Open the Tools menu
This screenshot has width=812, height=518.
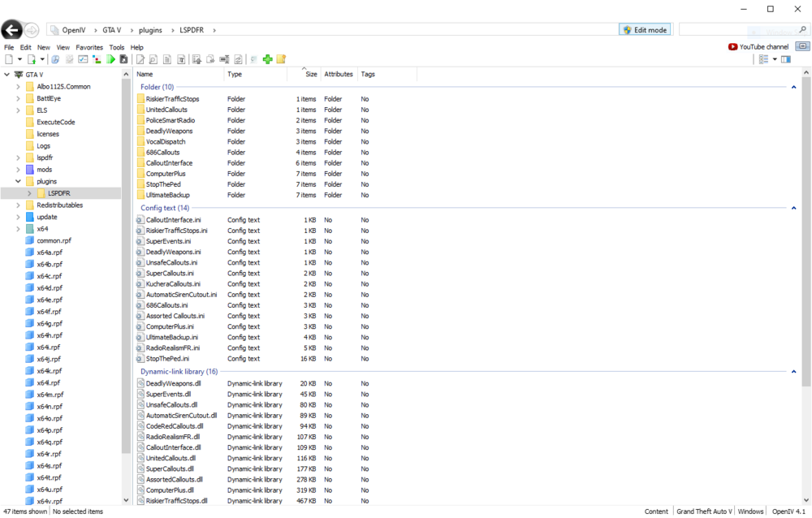[116, 46]
